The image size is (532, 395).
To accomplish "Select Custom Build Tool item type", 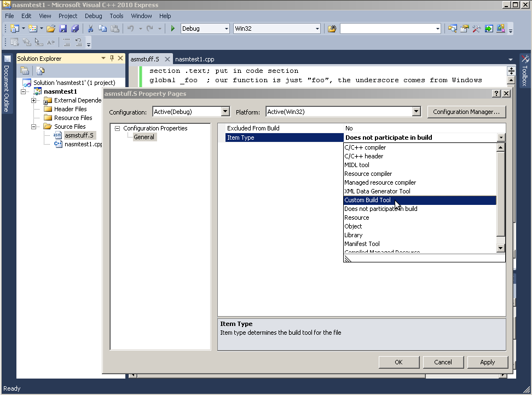I will (420, 200).
